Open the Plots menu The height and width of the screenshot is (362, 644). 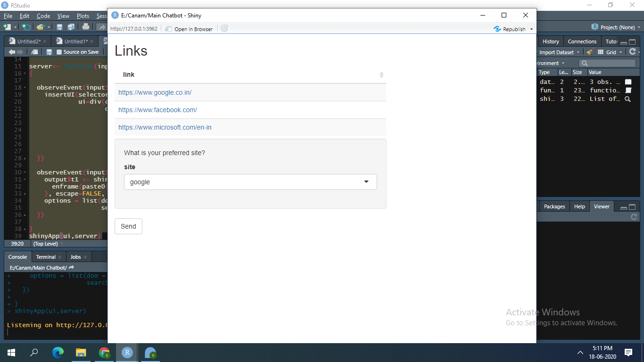tap(83, 16)
